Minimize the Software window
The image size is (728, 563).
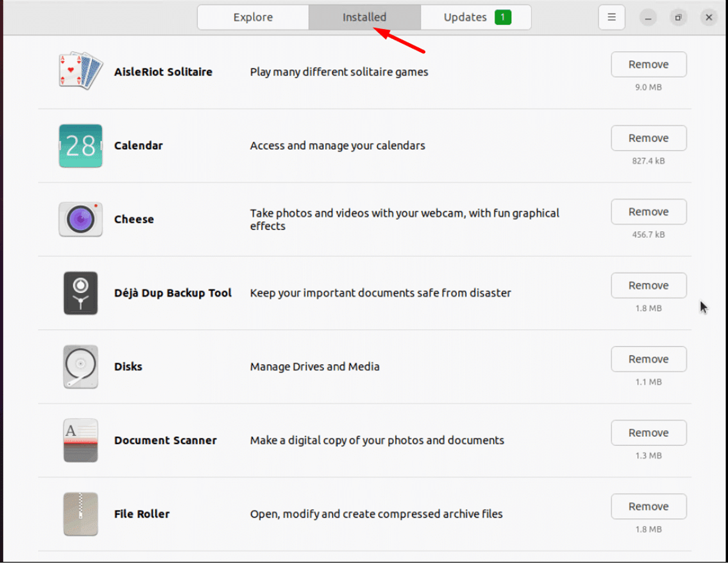coord(649,18)
